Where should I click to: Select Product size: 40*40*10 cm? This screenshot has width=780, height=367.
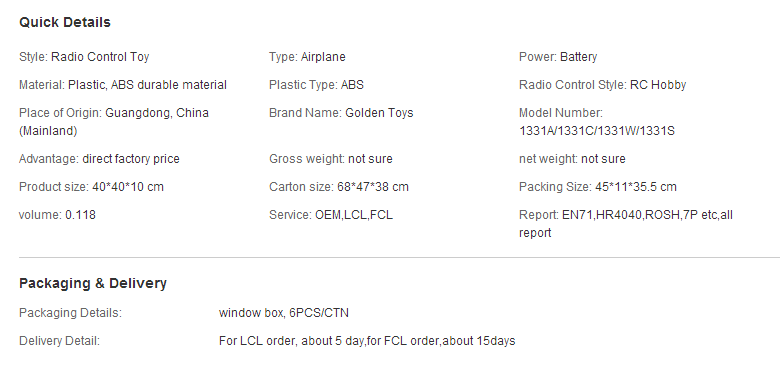pyautogui.click(x=91, y=187)
